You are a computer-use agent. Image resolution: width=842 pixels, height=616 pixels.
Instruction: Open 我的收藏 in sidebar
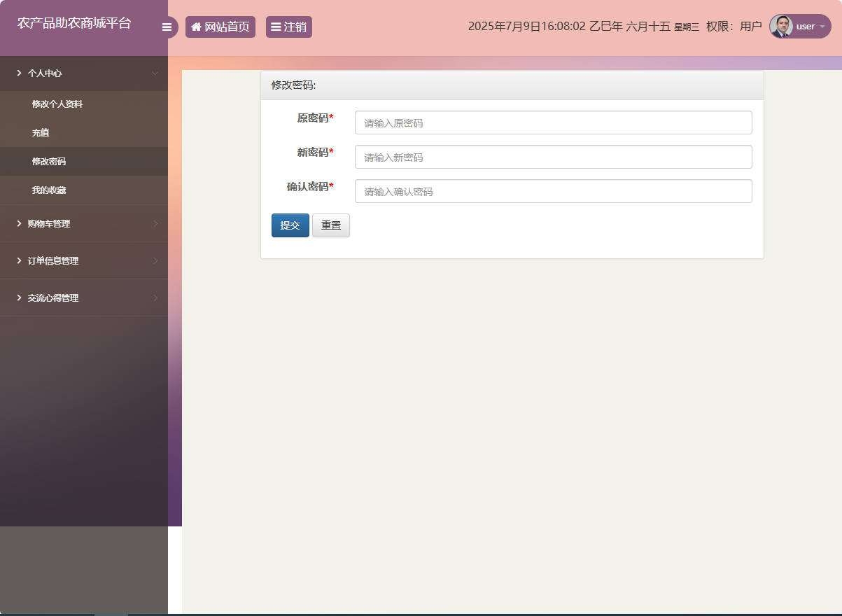pos(49,190)
